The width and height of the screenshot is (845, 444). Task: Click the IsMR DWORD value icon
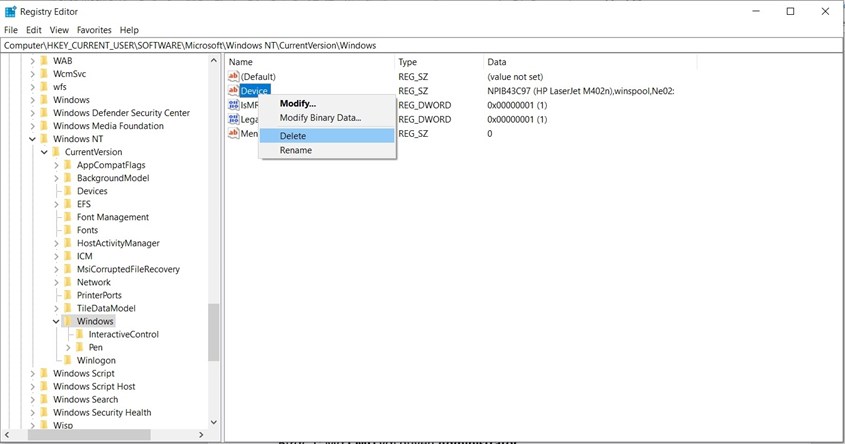pyautogui.click(x=233, y=105)
